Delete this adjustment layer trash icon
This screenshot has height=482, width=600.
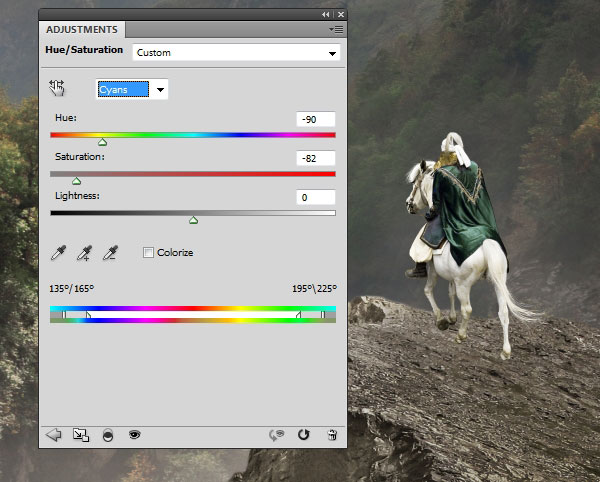click(332, 435)
